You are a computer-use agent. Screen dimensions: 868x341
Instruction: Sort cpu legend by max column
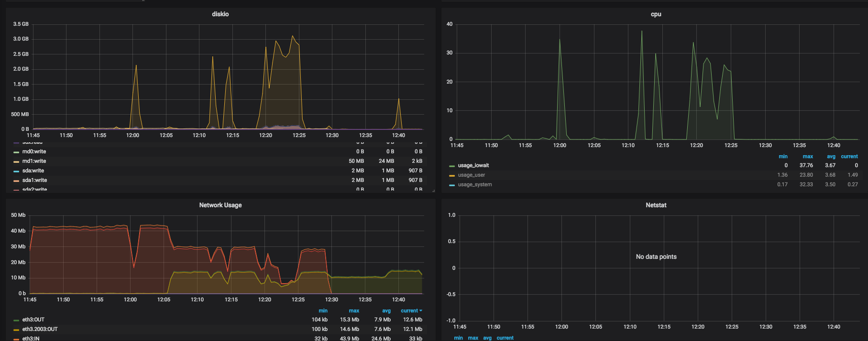click(808, 157)
